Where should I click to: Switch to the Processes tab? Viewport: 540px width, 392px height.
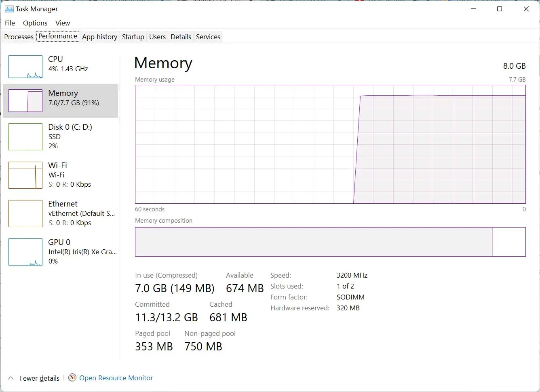(x=19, y=37)
